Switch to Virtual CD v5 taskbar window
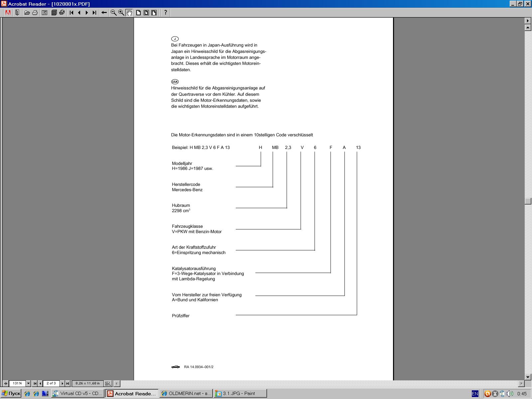This screenshot has width=532, height=399. (x=78, y=394)
